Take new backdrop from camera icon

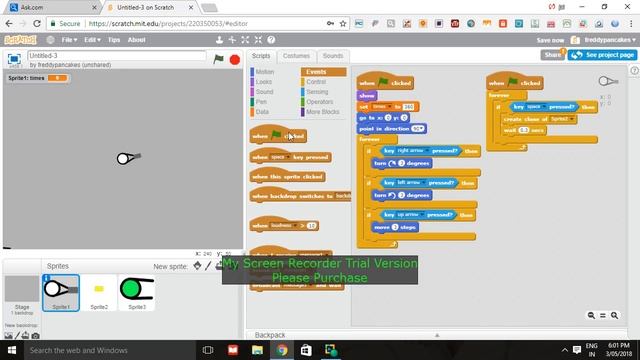click(x=36, y=336)
